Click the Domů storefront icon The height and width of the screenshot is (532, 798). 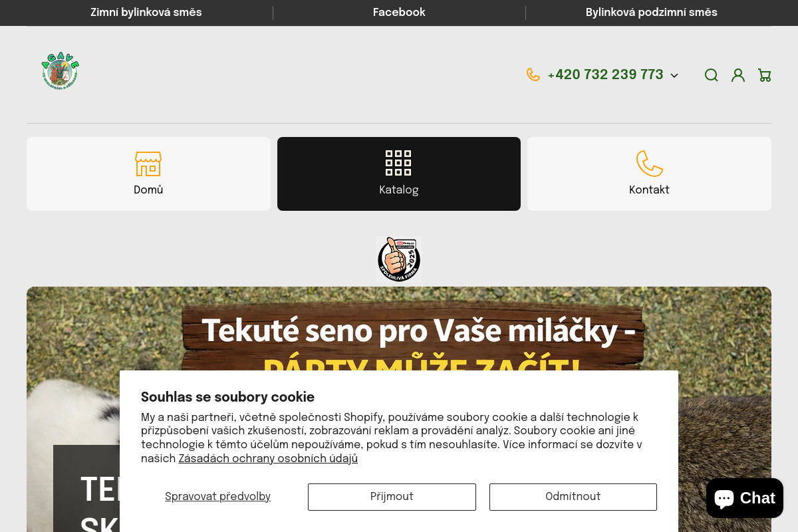[148, 164]
